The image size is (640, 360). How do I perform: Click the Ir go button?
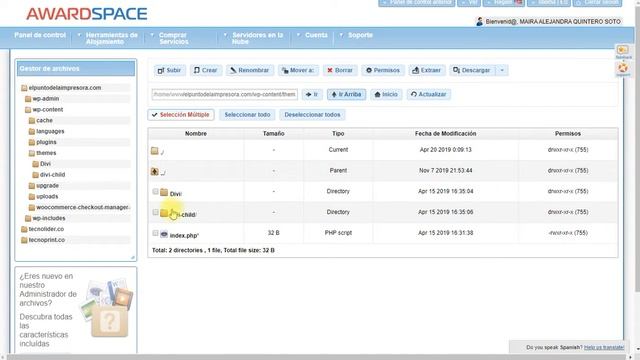tap(312, 94)
